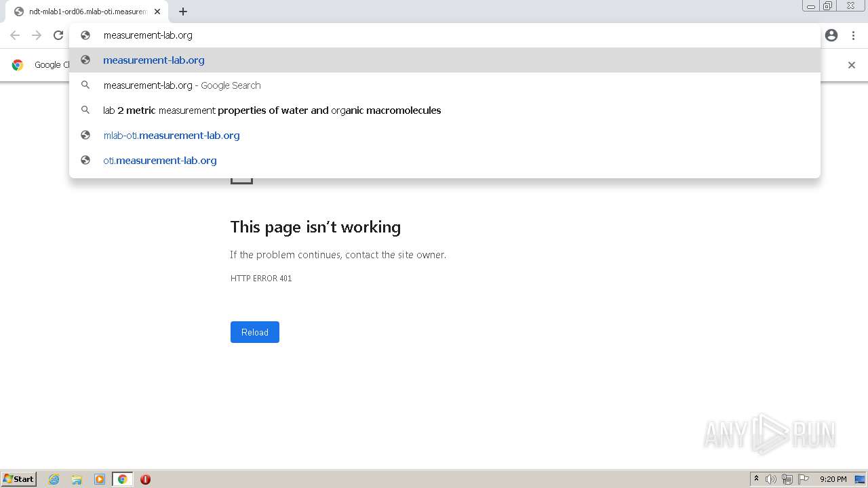Close the ndt-mlab1-ord06 tab

[x=157, y=12]
